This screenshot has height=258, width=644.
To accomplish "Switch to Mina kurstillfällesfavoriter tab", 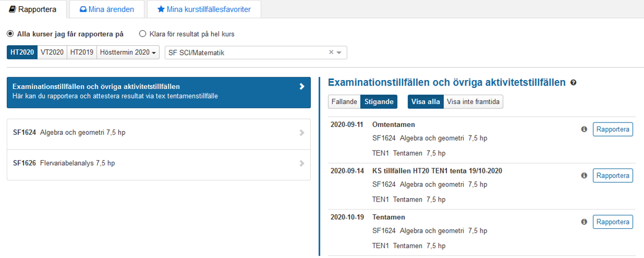I will pos(203,9).
